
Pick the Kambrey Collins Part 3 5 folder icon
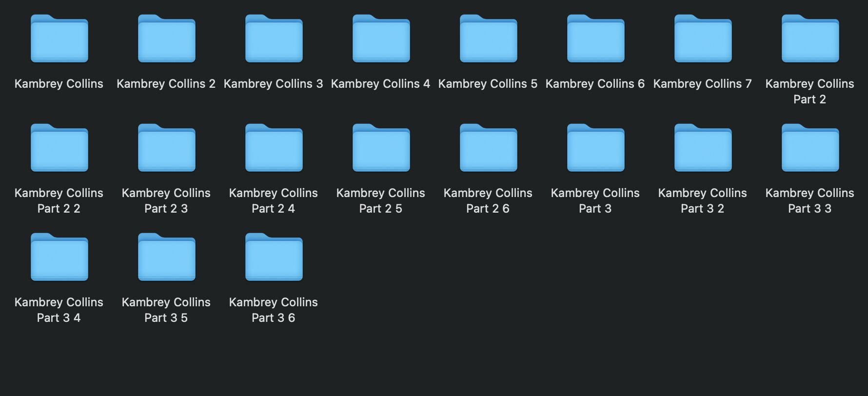(x=166, y=257)
